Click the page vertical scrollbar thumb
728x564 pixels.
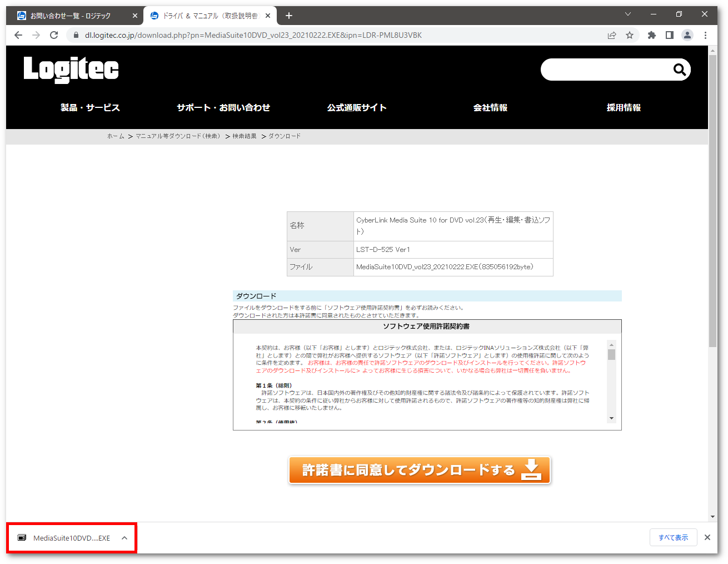[x=712, y=201]
